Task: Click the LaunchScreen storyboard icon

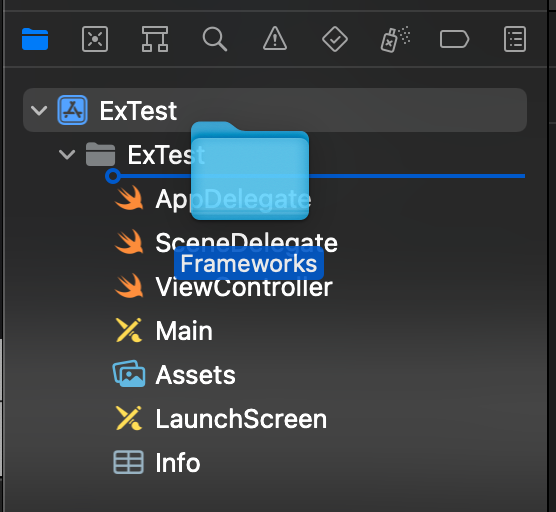Action: [x=129, y=418]
